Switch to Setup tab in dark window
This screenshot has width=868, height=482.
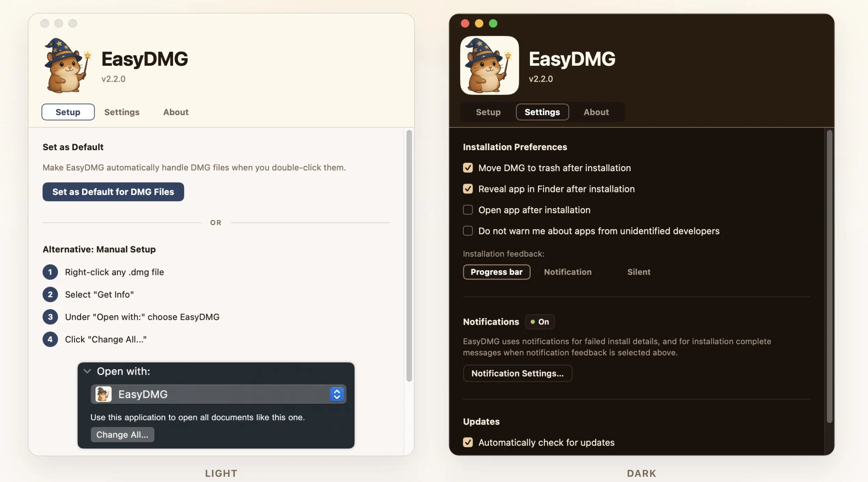coord(488,112)
